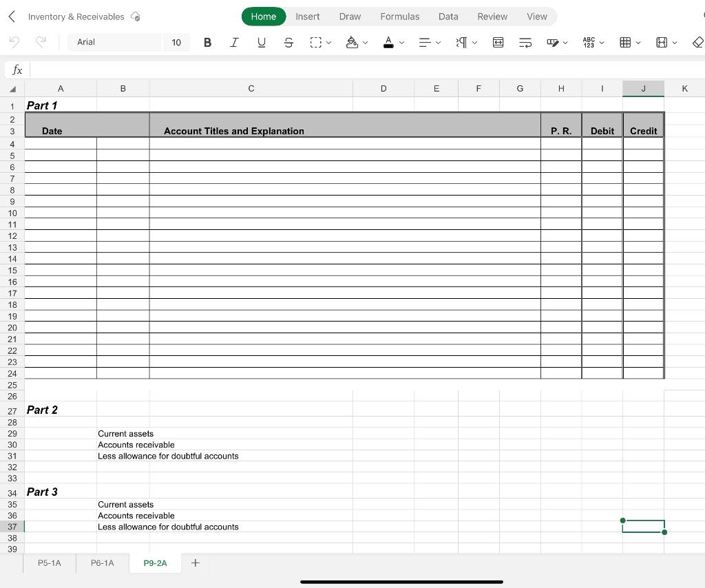
Task: Enable text wrapping
Action: (x=525, y=42)
